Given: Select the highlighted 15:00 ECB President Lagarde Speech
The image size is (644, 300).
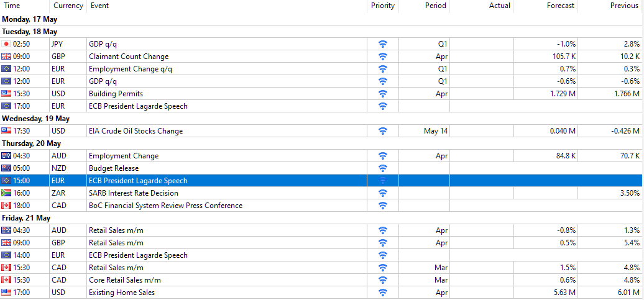Looking at the screenshot, I should [138, 181].
